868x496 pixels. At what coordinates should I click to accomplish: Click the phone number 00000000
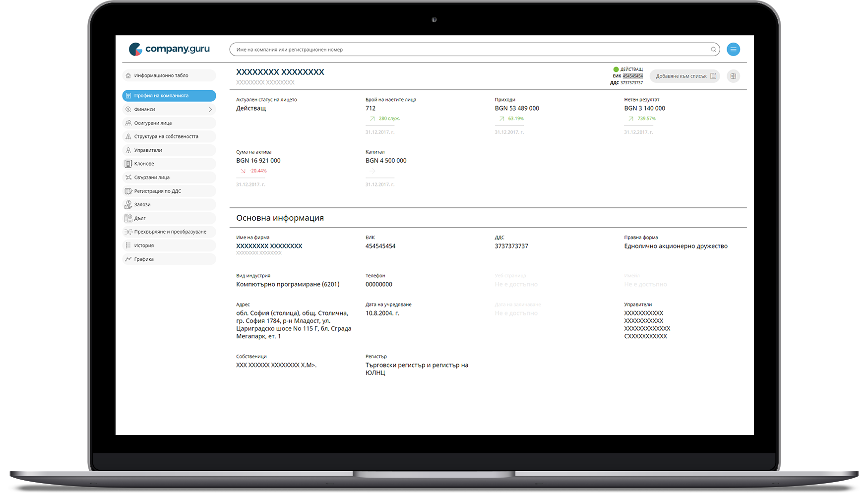click(379, 284)
